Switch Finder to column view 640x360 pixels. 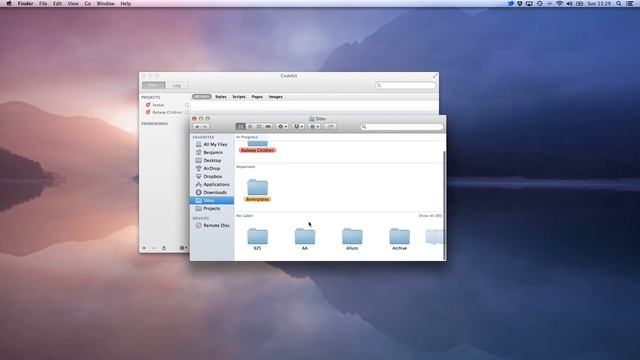coord(259,127)
